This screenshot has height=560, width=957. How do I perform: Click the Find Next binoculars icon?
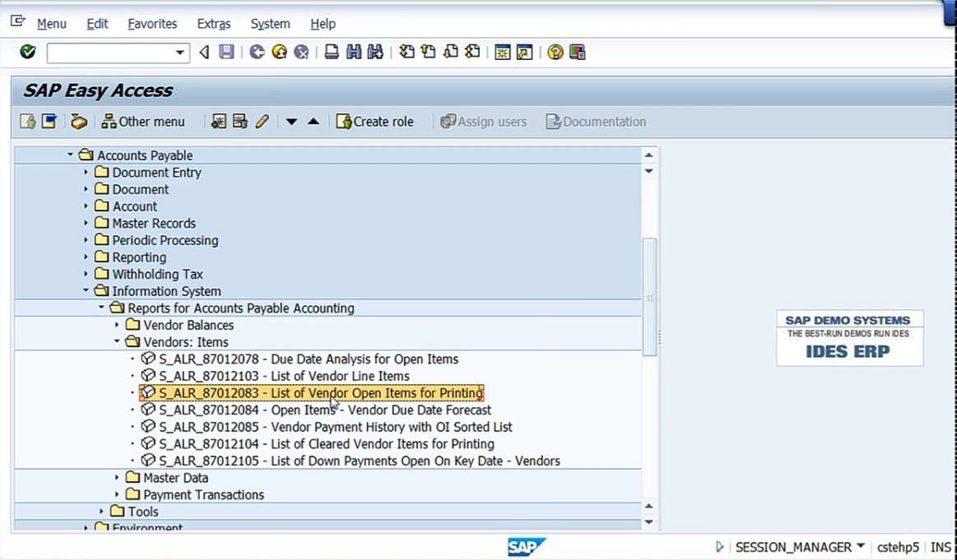pyautogui.click(x=375, y=52)
